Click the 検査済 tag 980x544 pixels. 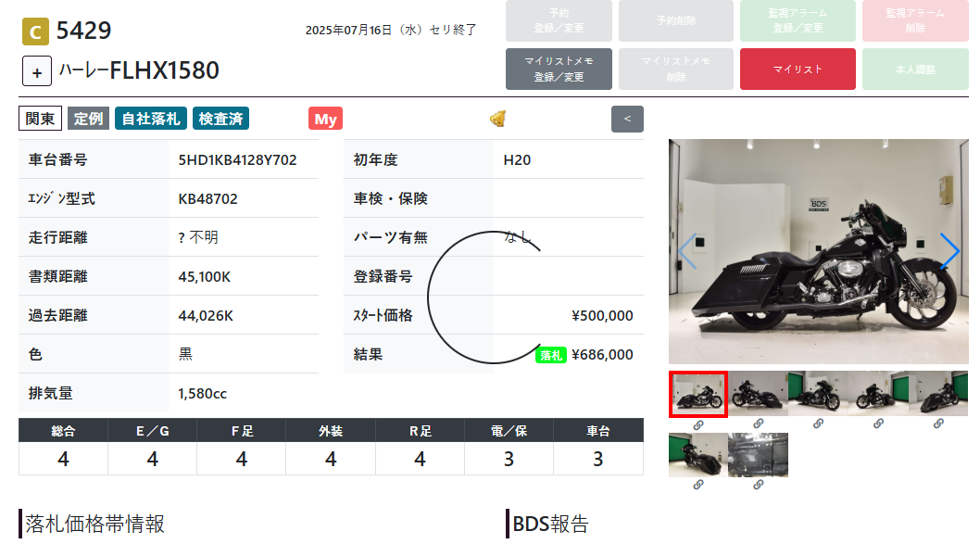coord(220,119)
